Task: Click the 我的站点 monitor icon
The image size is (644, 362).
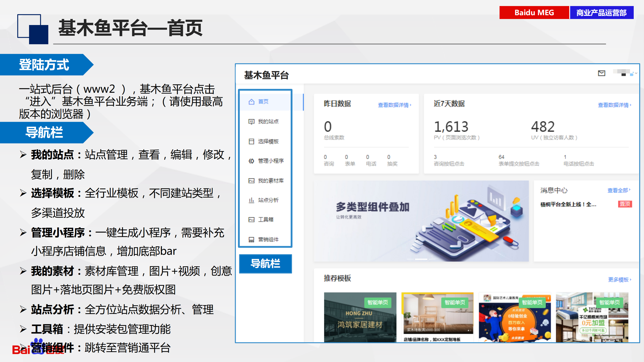Action: pyautogui.click(x=251, y=122)
